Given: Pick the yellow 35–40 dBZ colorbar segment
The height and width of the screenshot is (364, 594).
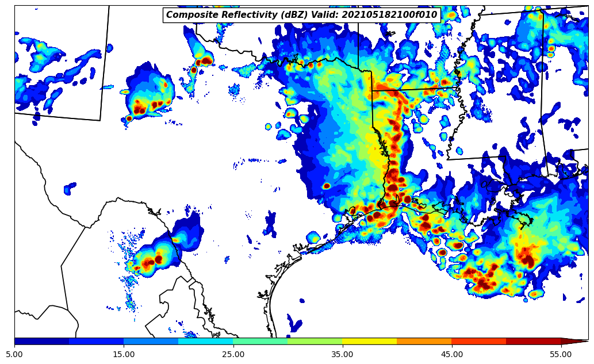Looking at the screenshot, I should pos(369,341).
